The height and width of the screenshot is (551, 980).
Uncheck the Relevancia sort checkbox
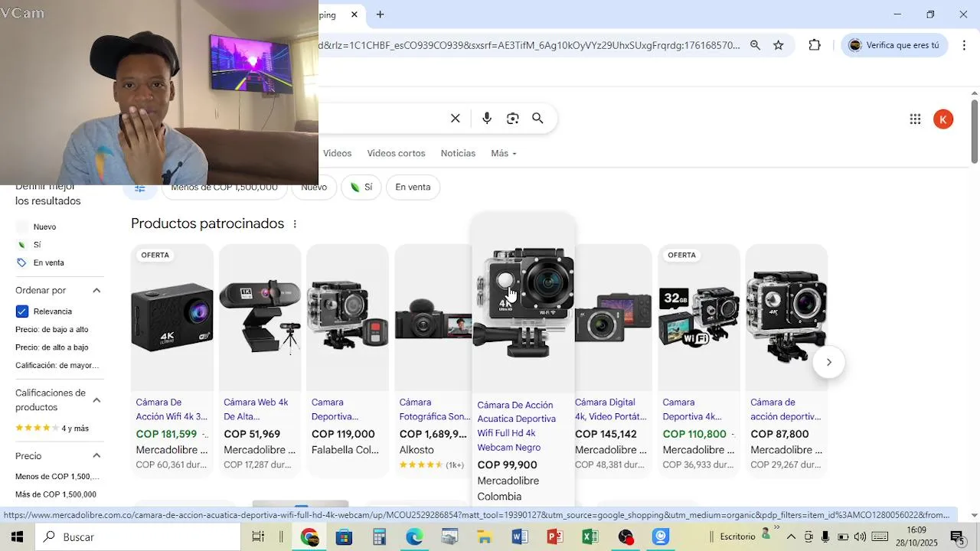(22, 311)
